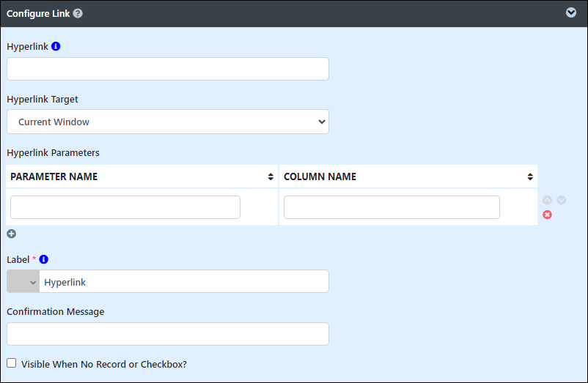The width and height of the screenshot is (588, 383).
Task: Click the parameter name input box
Action: point(125,207)
